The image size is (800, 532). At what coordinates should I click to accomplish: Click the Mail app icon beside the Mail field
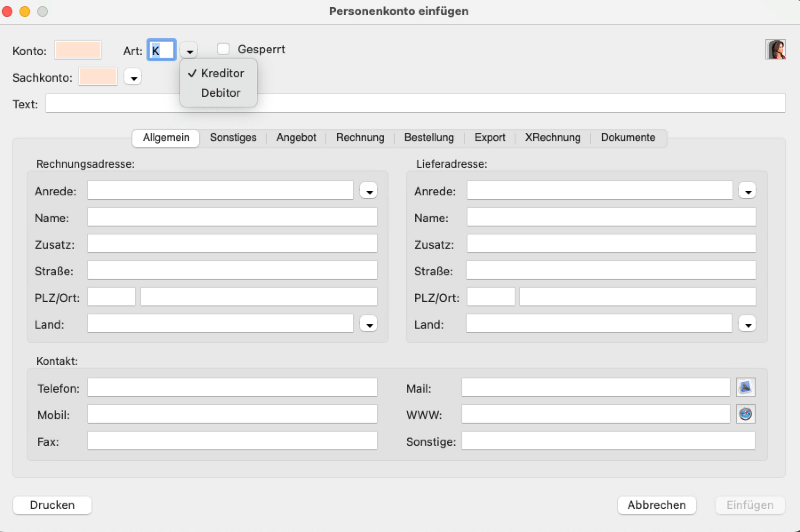[x=745, y=387]
